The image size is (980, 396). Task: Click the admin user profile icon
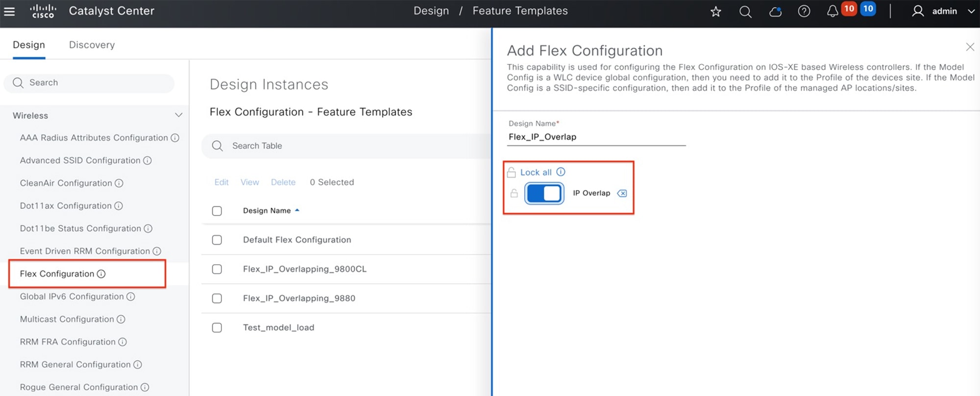click(x=918, y=11)
